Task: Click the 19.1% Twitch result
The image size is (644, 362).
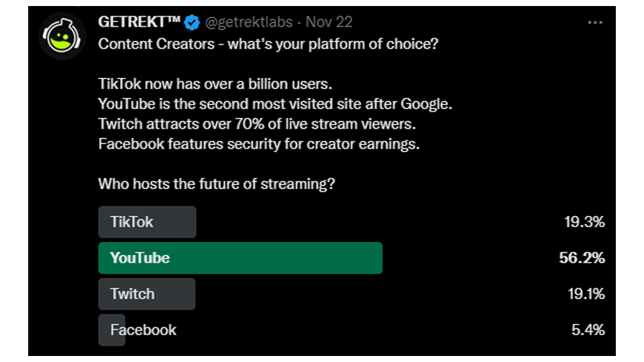Action: 584,294
